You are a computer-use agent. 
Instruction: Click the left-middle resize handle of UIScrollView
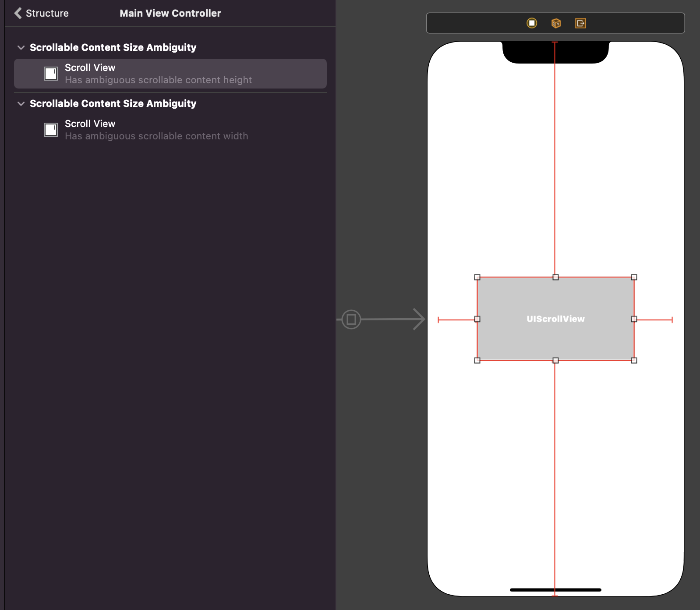[477, 319]
